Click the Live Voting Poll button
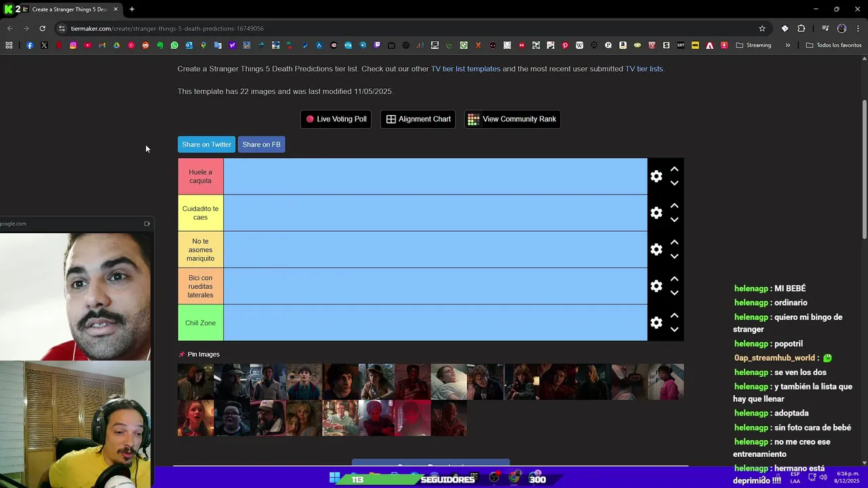Image resolution: width=868 pixels, height=488 pixels. coord(336,119)
